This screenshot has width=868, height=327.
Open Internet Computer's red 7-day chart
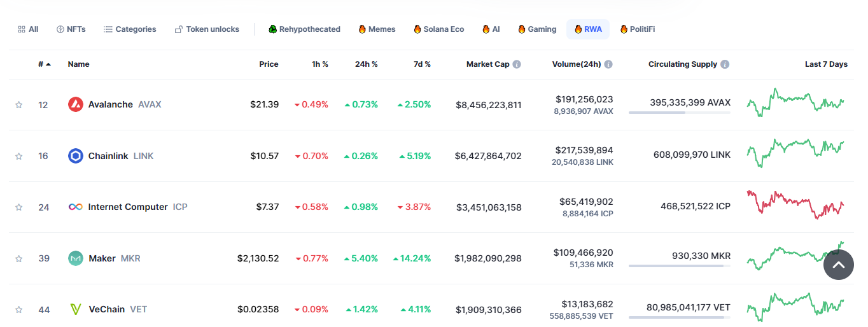click(795, 204)
